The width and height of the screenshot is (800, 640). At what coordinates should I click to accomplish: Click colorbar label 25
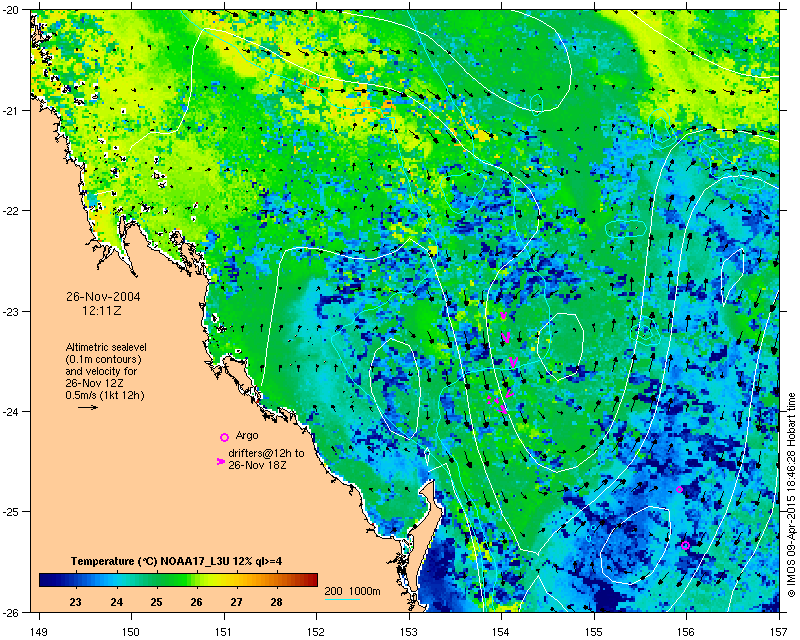pyautogui.click(x=156, y=602)
